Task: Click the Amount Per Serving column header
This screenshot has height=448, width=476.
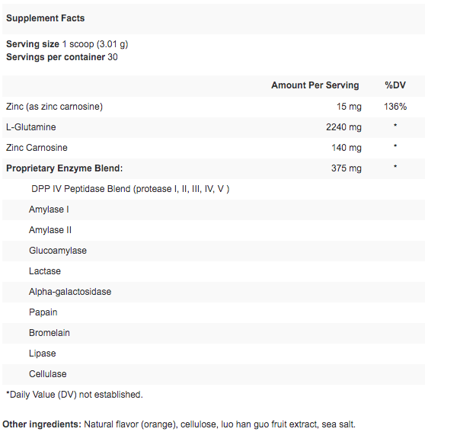Action: click(x=315, y=85)
